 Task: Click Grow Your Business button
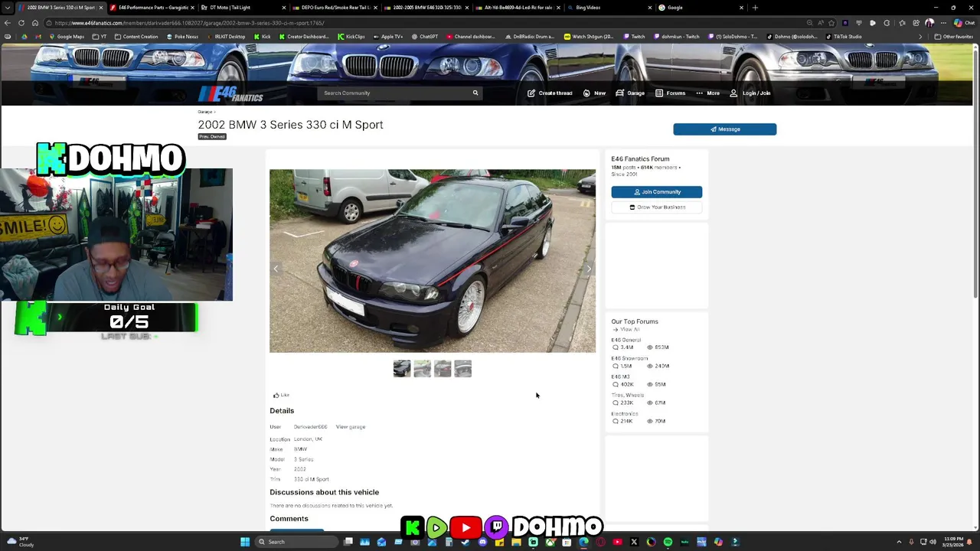(656, 207)
